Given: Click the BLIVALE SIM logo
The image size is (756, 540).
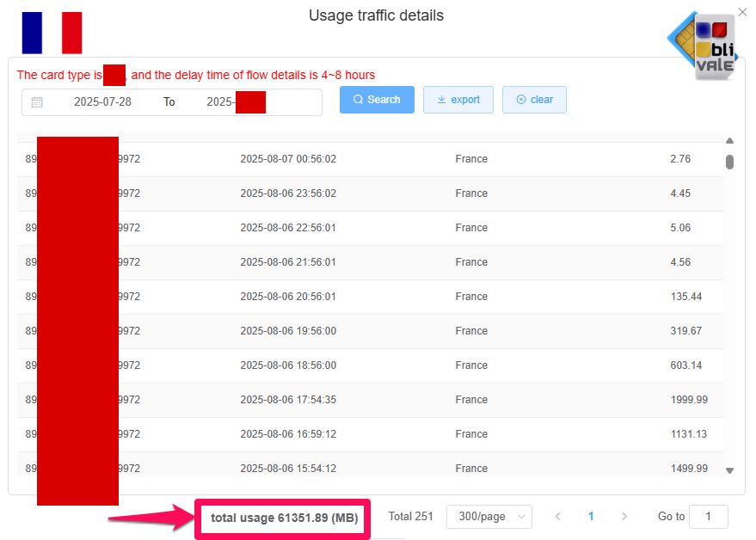Looking at the screenshot, I should [702, 41].
